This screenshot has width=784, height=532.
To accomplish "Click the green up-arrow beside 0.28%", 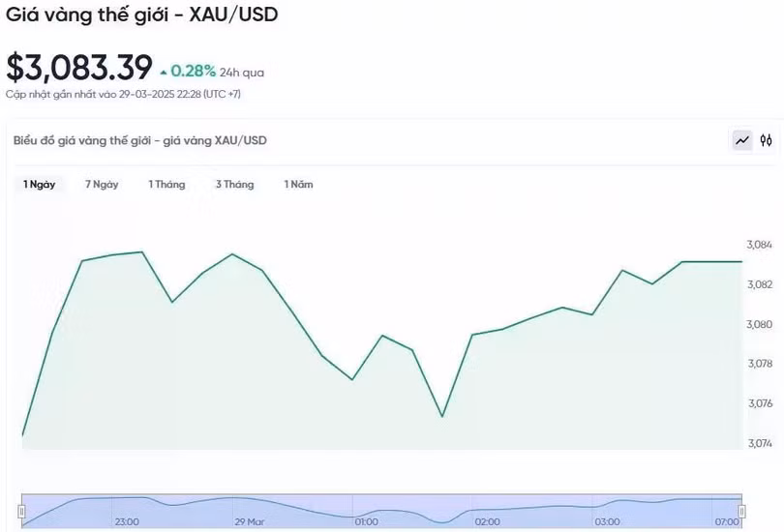I will (164, 72).
